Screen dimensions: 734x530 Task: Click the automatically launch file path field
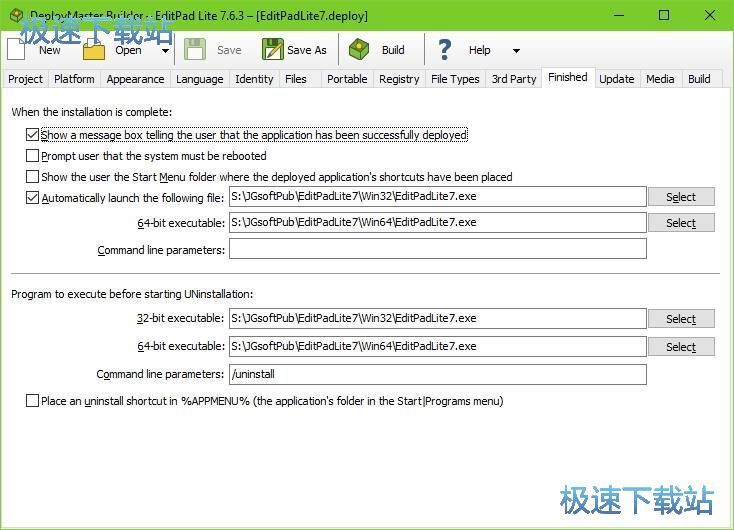(438, 196)
